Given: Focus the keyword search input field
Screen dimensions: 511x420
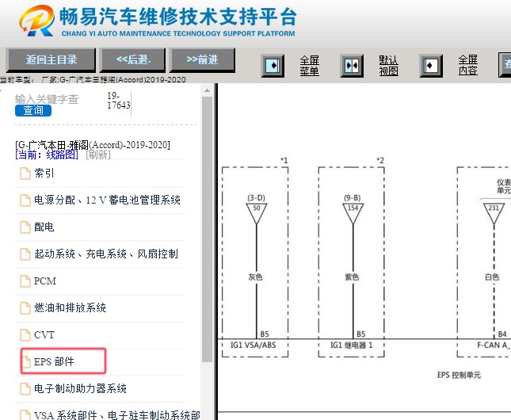Looking at the screenshot, I should 47,99.
